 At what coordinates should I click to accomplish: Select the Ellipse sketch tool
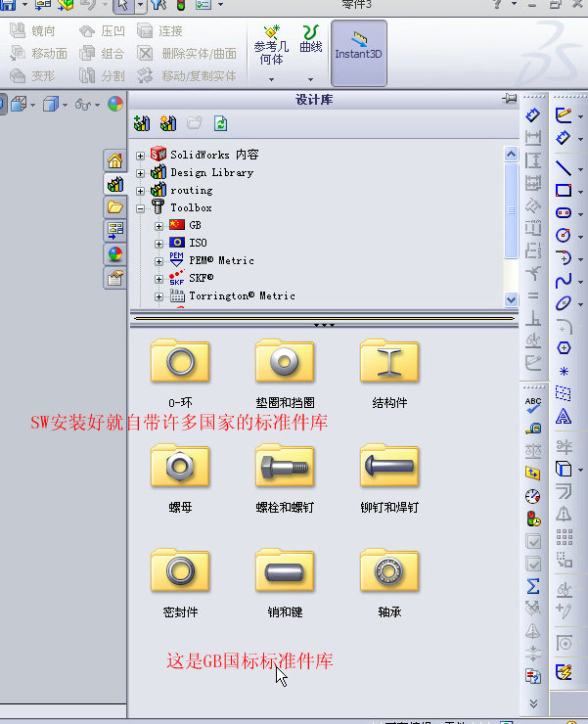(564, 303)
